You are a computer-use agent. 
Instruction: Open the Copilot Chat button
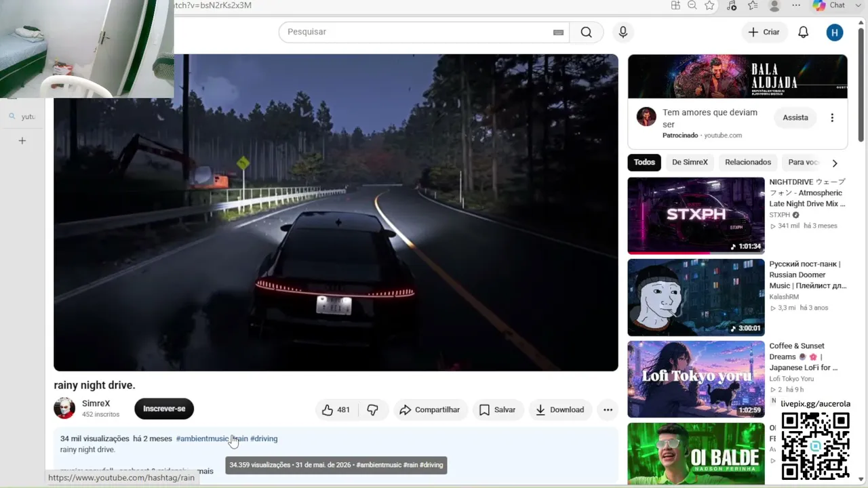(829, 5)
